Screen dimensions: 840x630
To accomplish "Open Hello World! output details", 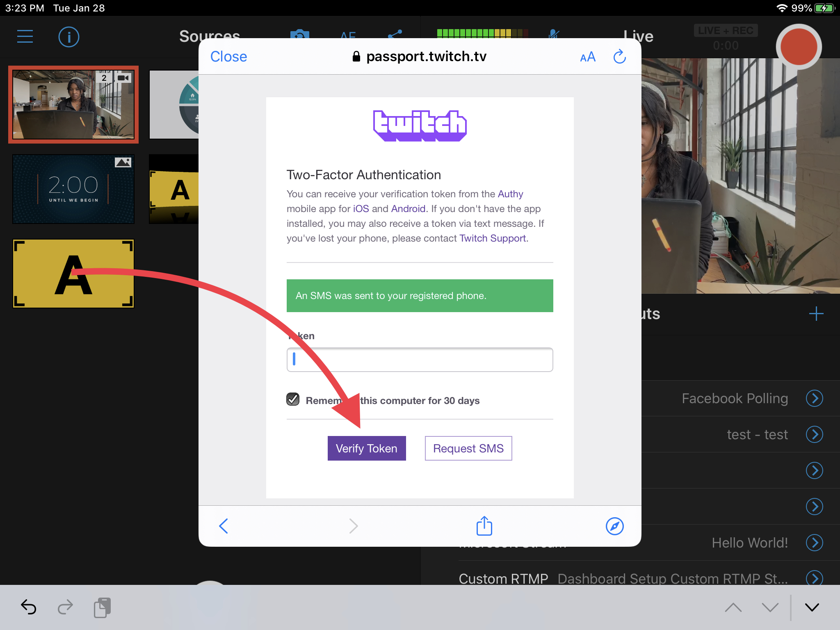I will pos(815,543).
